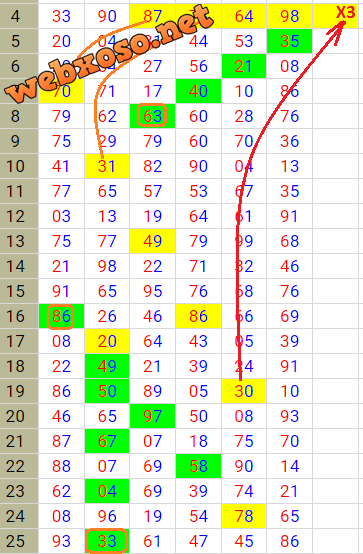Screen dimensions: 363x554
Task: Select yellow cell 78 in row 24
Action: [x=244, y=516]
